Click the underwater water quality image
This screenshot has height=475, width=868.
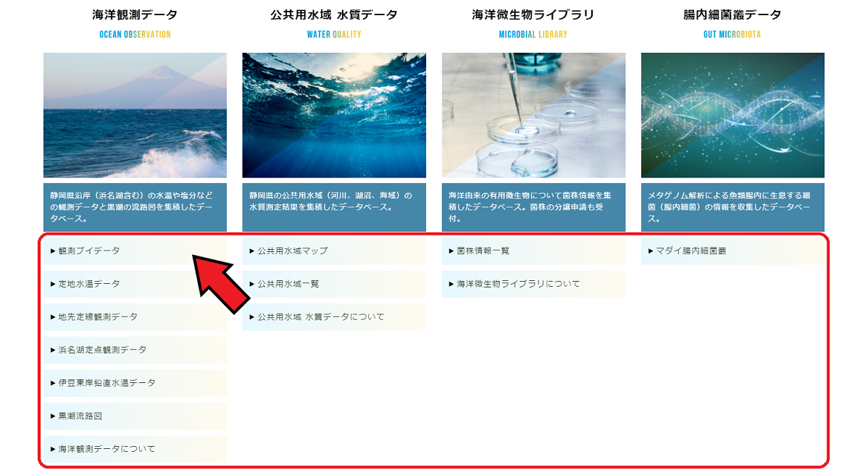[334, 116]
